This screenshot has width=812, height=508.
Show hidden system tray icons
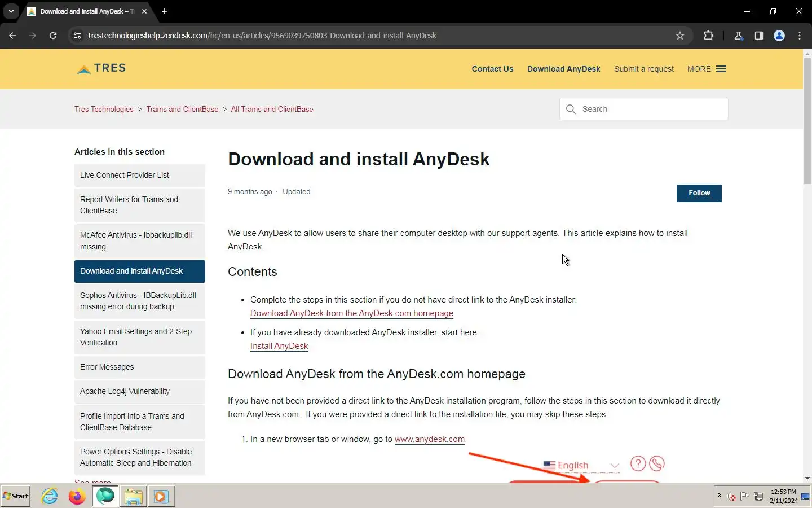719,496
